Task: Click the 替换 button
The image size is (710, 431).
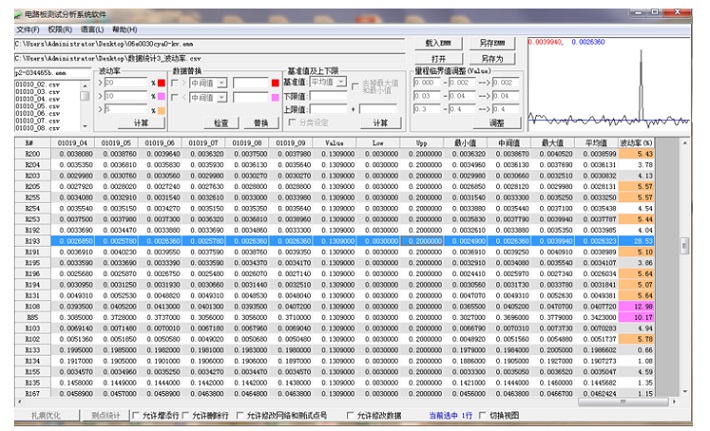Action: [x=261, y=123]
